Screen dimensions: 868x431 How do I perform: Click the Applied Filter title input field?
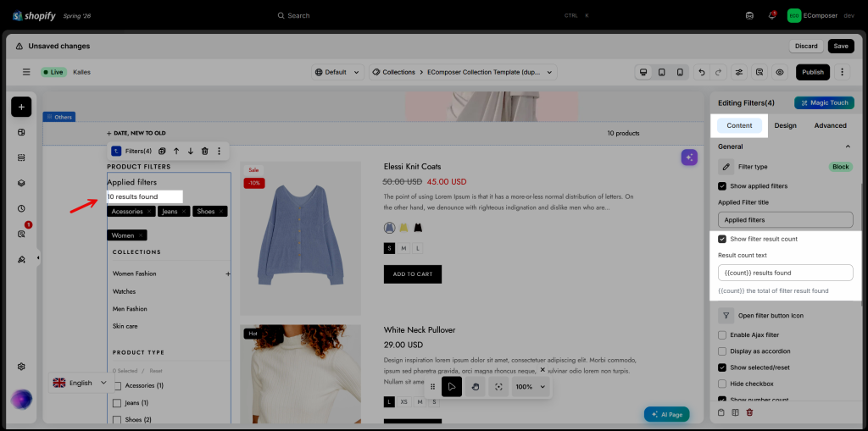tap(785, 219)
